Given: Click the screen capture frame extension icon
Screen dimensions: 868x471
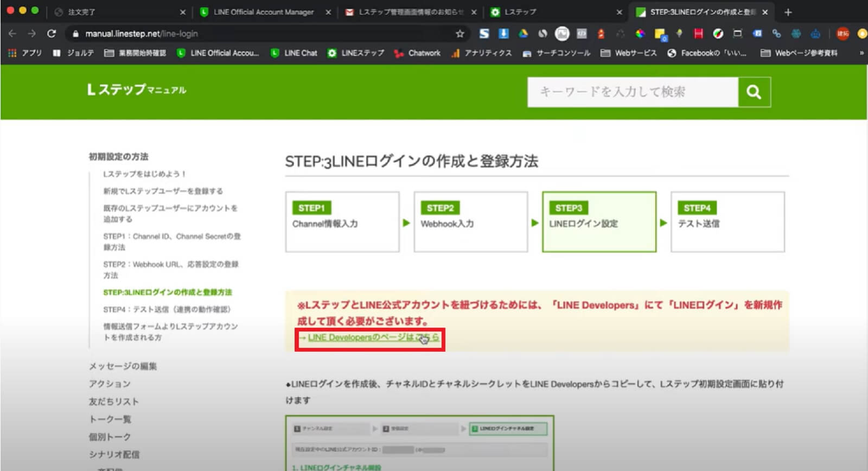Looking at the screenshot, I should pos(737,34).
